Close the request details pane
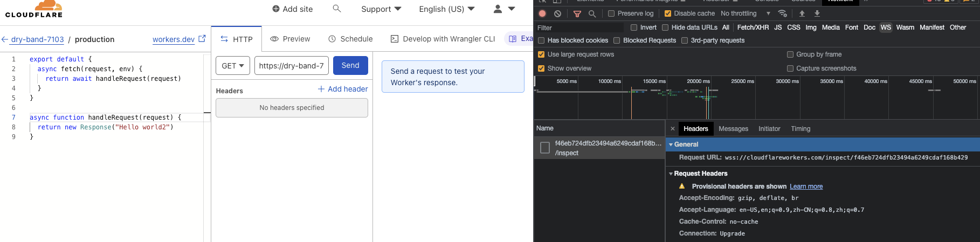The image size is (980, 242). 673,129
